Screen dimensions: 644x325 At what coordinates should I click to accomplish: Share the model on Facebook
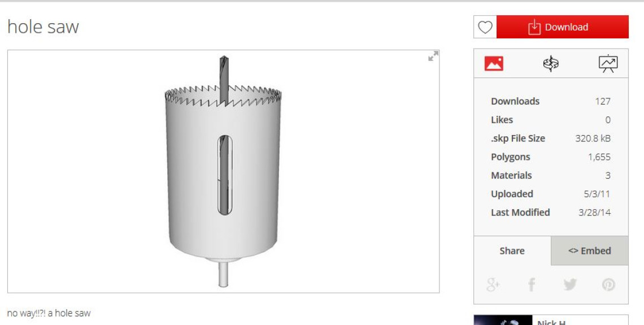point(532,284)
